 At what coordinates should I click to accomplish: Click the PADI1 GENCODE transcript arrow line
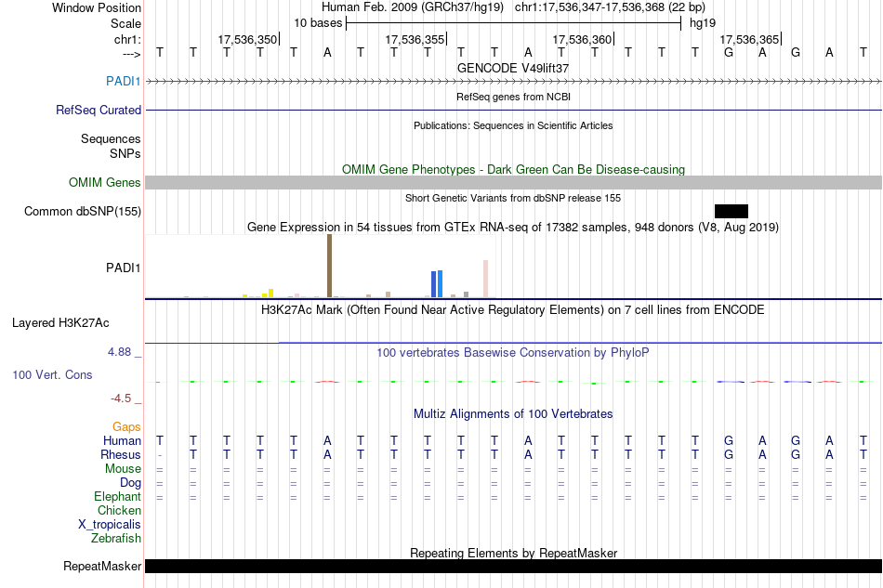tap(513, 82)
